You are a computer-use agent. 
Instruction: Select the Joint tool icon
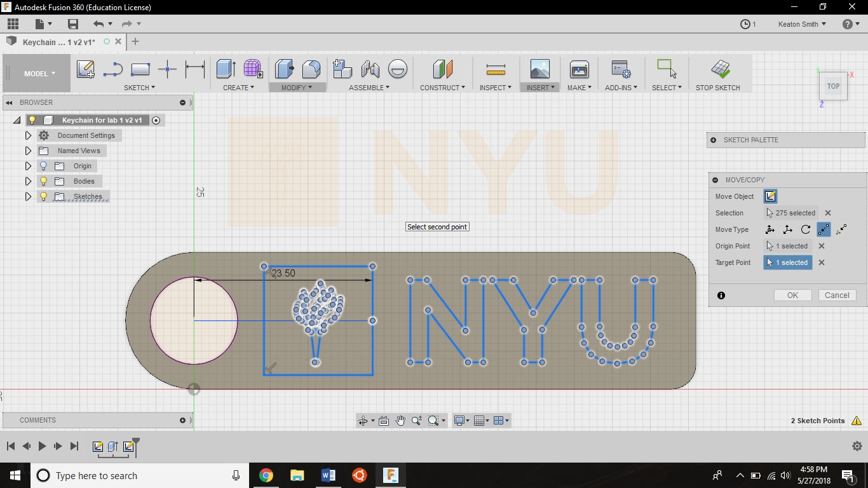370,69
